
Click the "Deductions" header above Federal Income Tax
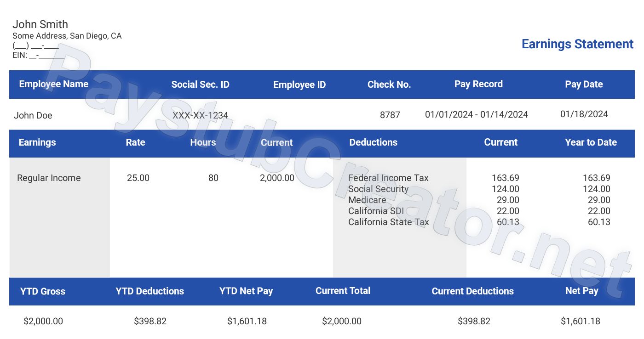pyautogui.click(x=373, y=142)
